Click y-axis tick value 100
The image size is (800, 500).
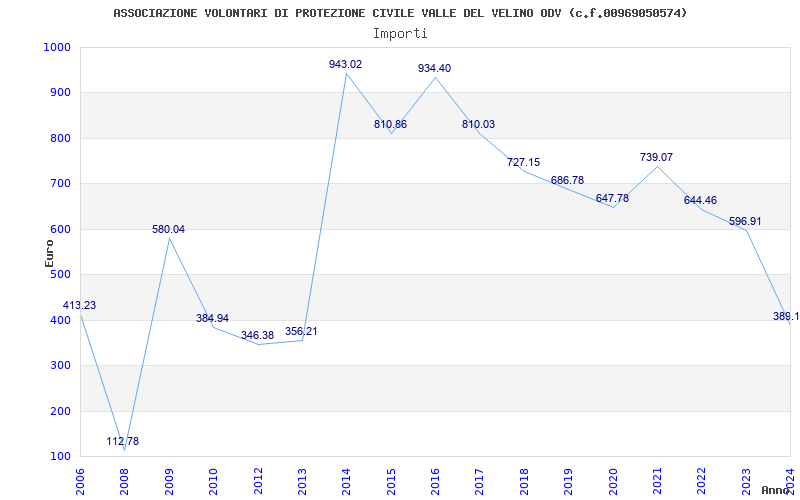[x=60, y=457]
